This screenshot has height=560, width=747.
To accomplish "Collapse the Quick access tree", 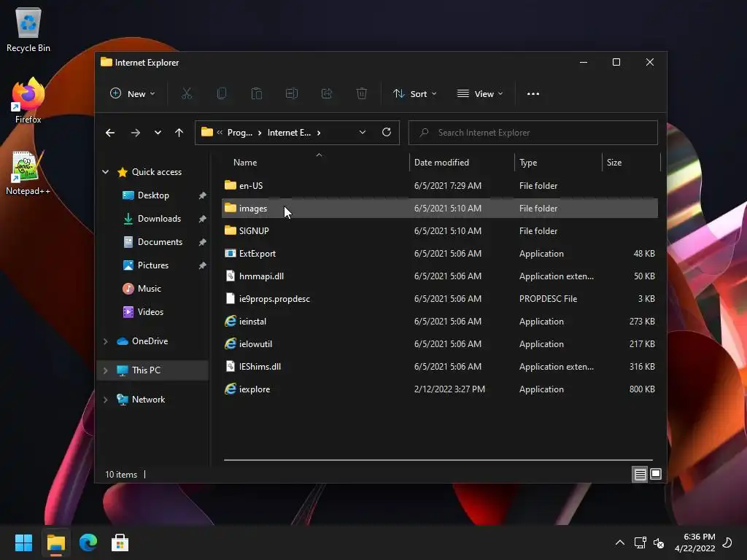I will 105,172.
